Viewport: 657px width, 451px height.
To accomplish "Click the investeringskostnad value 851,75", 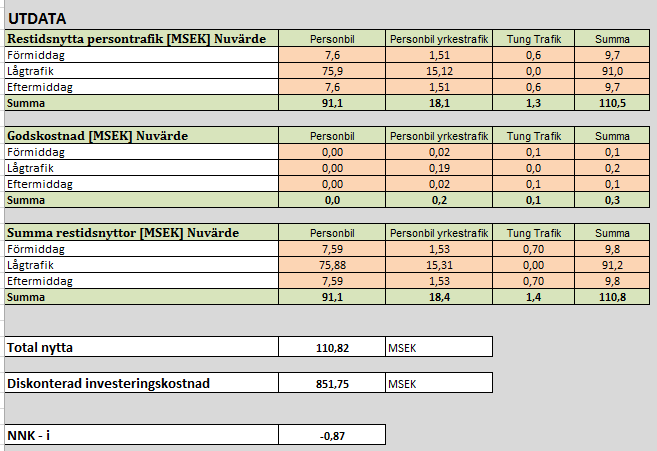I will tap(332, 383).
